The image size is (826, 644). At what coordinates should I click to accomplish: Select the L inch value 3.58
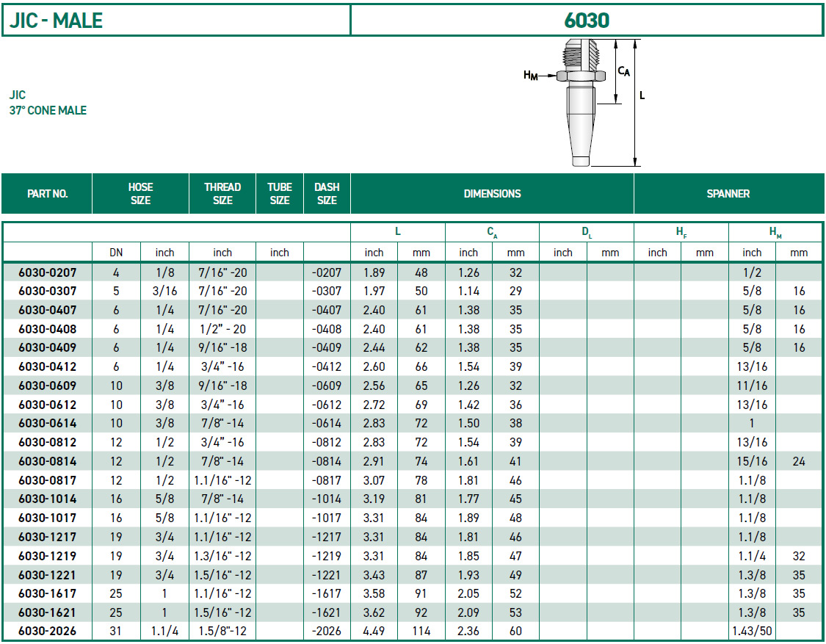point(374,593)
